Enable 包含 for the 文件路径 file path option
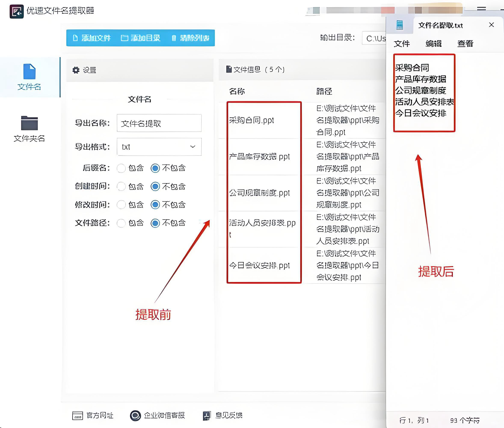Screen dimensions: 504x428 tap(122, 223)
